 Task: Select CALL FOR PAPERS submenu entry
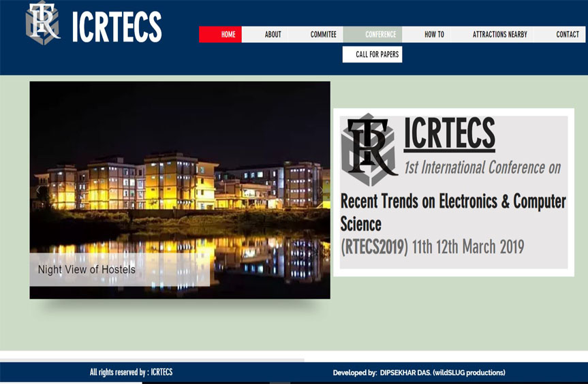(373, 54)
